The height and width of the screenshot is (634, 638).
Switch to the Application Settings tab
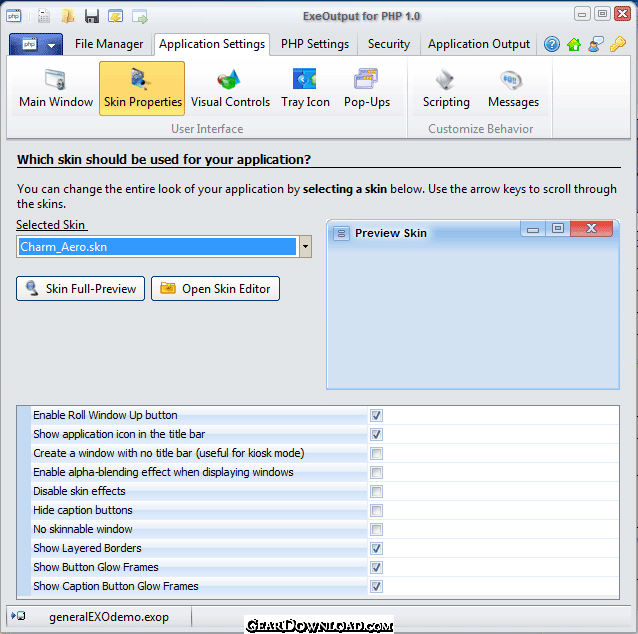pos(212,44)
